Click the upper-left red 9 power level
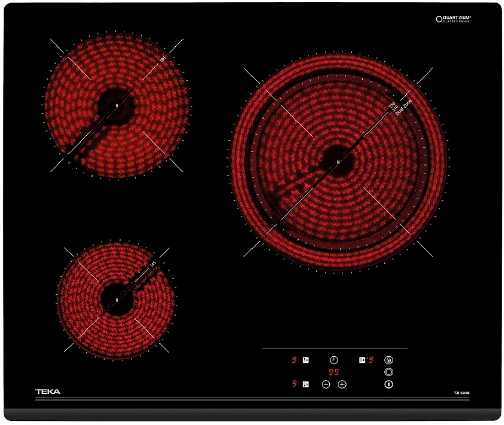The width and height of the screenshot is (504, 425). point(294,360)
